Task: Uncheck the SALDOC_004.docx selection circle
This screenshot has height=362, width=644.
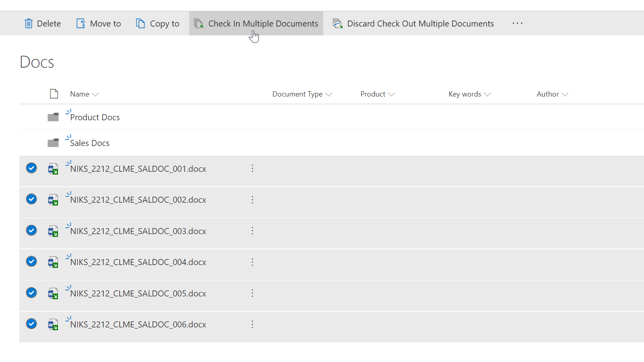Action: (x=31, y=261)
